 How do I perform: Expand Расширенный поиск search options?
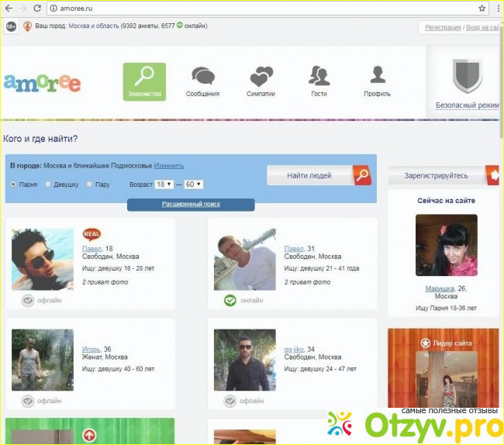tap(191, 204)
